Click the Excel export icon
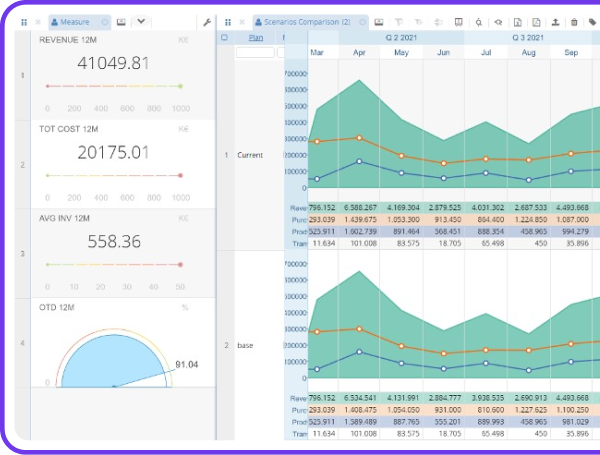The width and height of the screenshot is (600, 455). 517,22
